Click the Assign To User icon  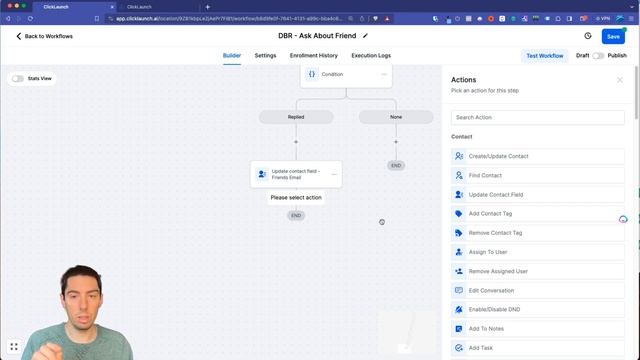459,252
